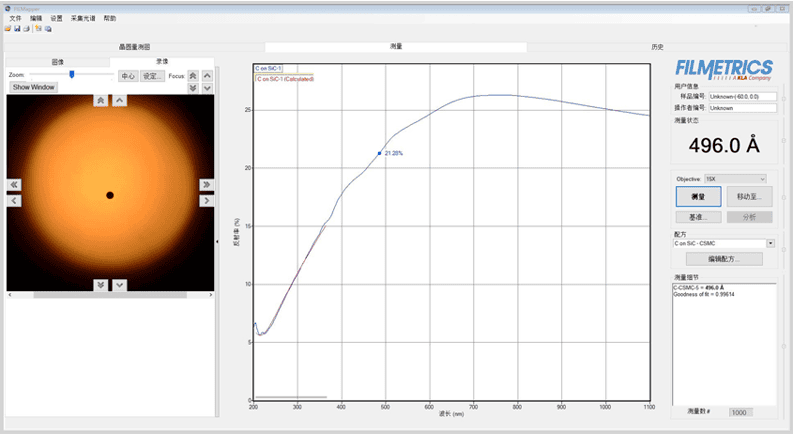Move stage right with single chevron
The image size is (793, 434).
point(206,201)
